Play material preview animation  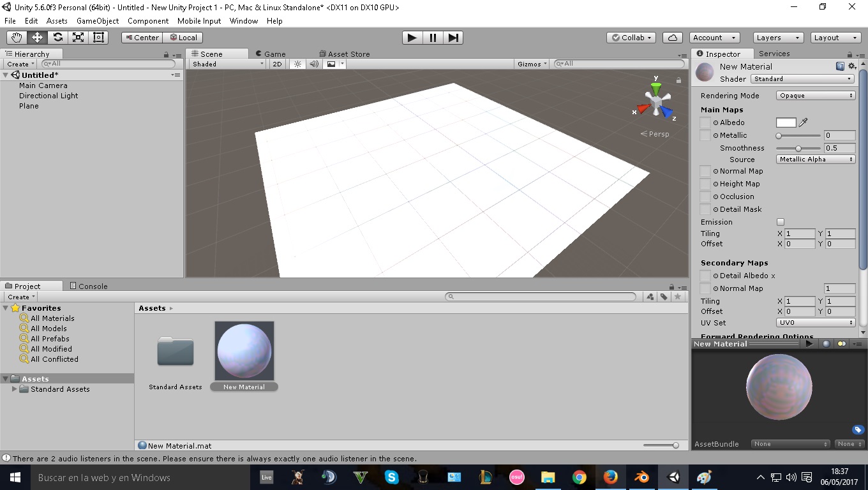[809, 344]
